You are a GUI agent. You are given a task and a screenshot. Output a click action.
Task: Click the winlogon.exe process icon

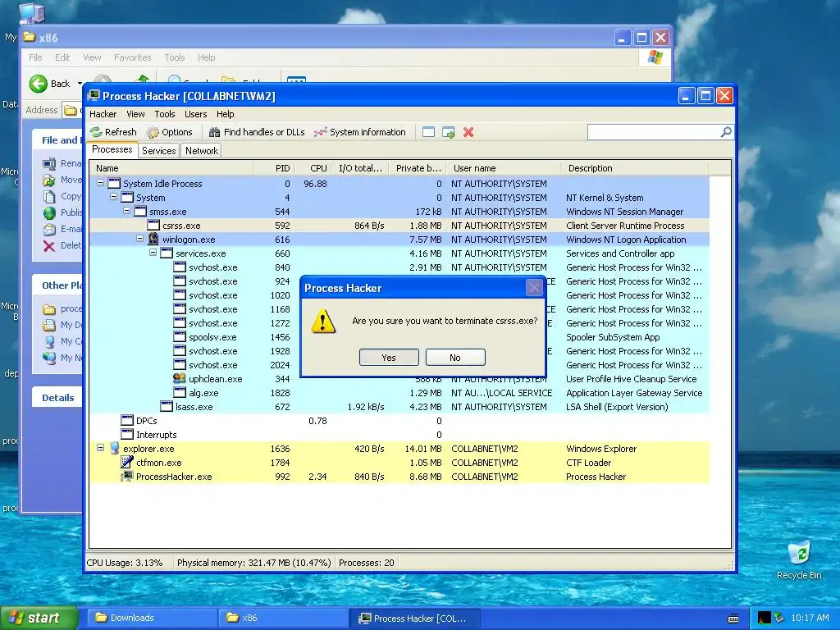(153, 239)
